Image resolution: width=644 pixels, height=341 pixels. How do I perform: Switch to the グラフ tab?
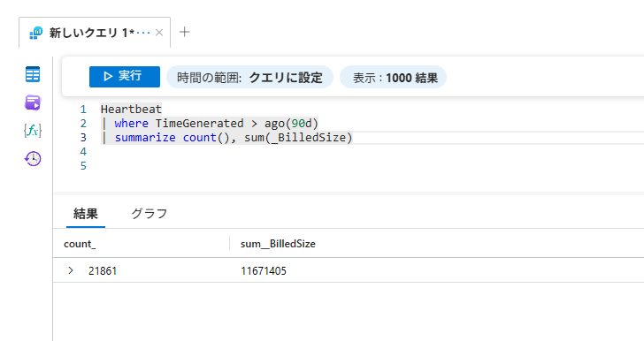pos(149,214)
